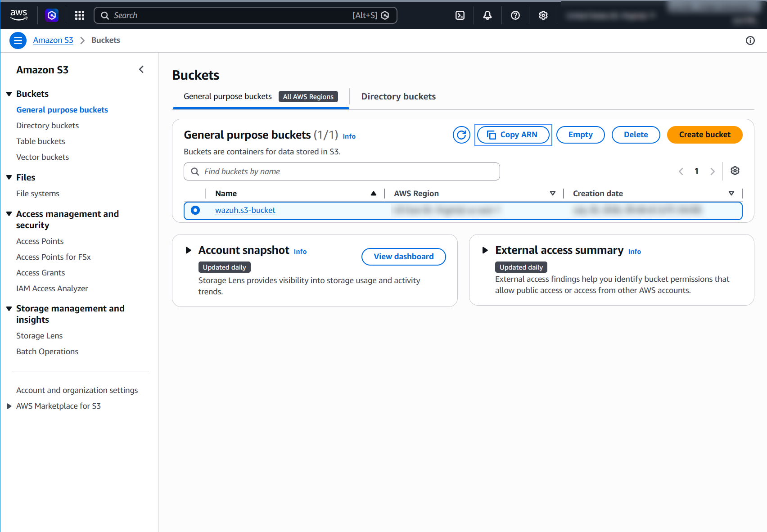Open table preferences gear icon
The image size is (767, 532).
[x=735, y=171]
